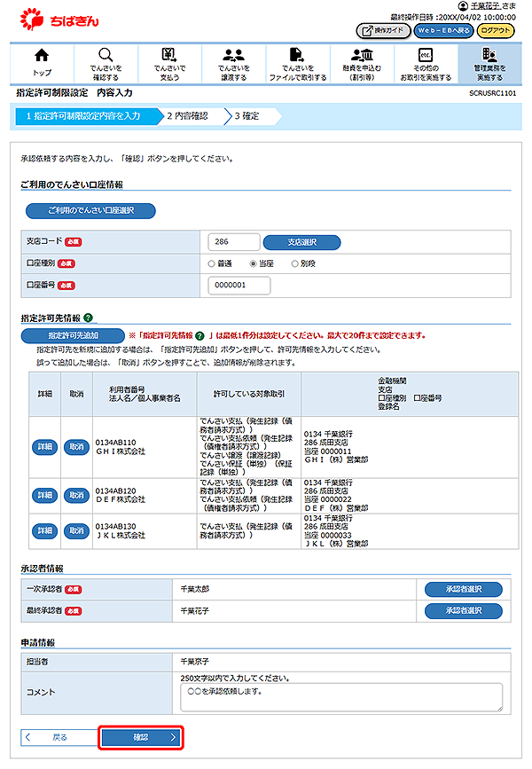Open でんさいを譲渡する menu
Screen dimensions: 532x769
coord(234,64)
